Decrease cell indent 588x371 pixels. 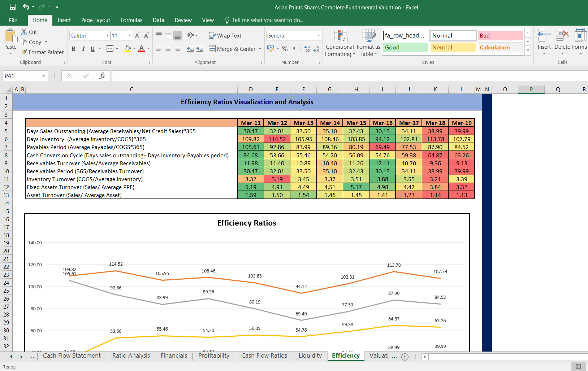click(x=190, y=49)
